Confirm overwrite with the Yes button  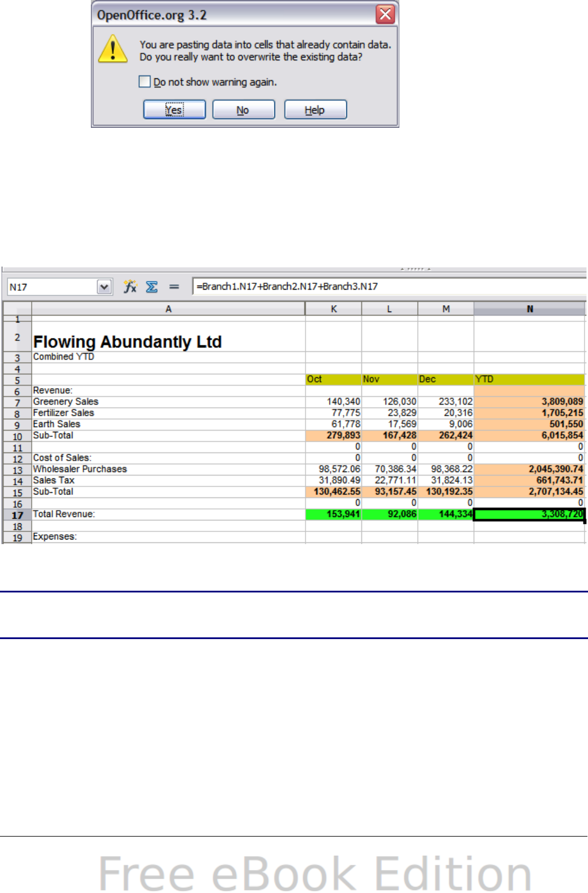tap(174, 109)
